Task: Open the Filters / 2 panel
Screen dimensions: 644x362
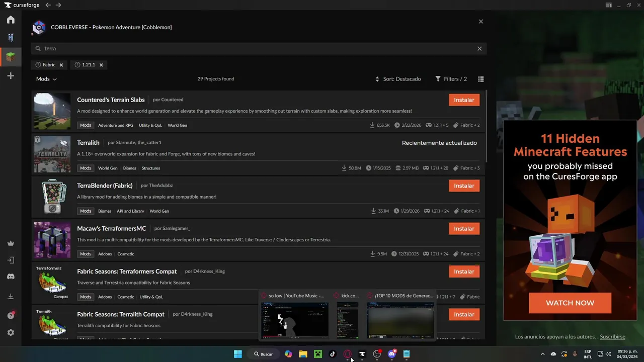Action: (451, 79)
